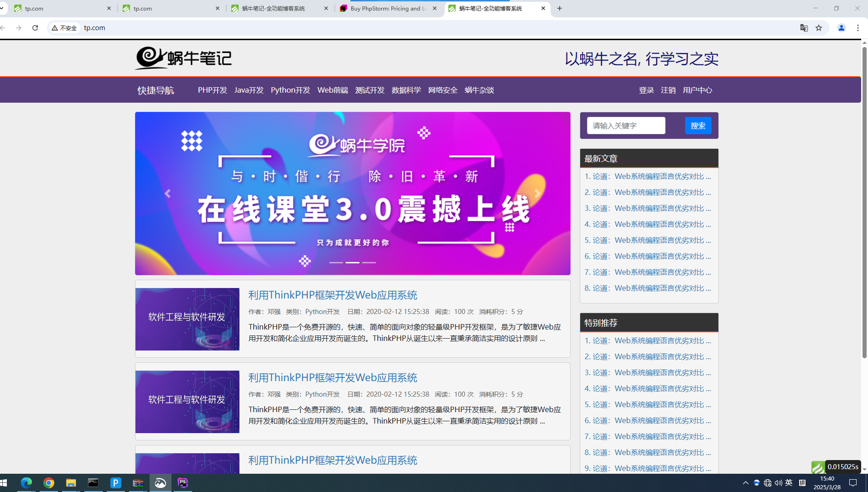868x492 pixels.
Task: Open the Web前端 nav menu item
Action: pos(333,90)
